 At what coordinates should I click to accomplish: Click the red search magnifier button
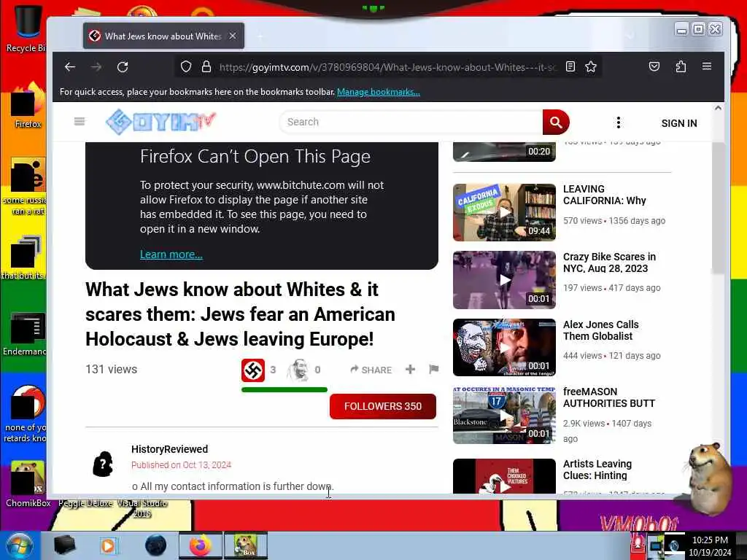coord(556,122)
